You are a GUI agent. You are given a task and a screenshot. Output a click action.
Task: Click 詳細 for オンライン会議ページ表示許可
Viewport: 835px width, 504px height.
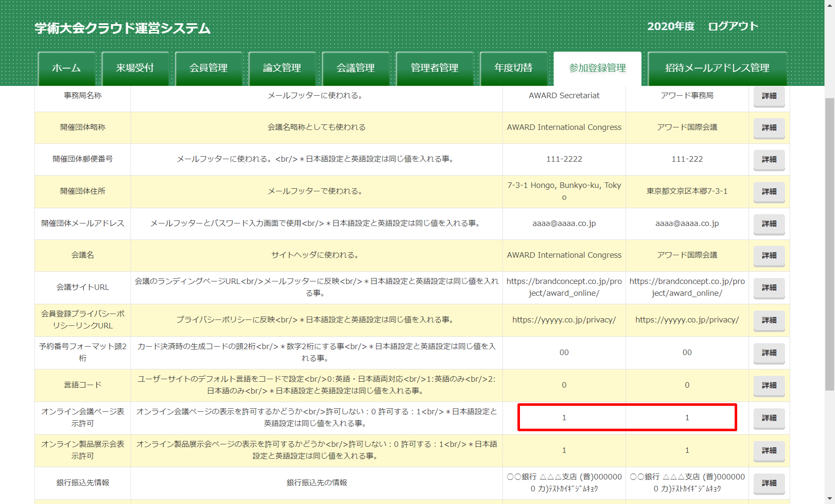pos(769,418)
